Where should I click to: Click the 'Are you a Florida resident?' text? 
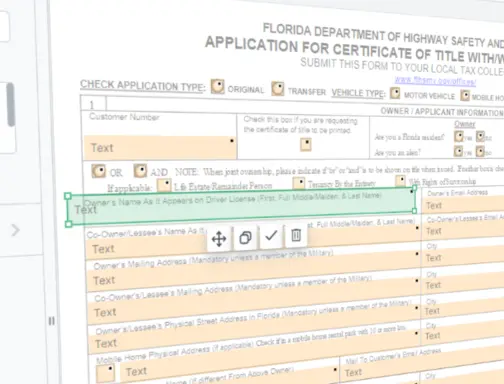[x=409, y=137]
